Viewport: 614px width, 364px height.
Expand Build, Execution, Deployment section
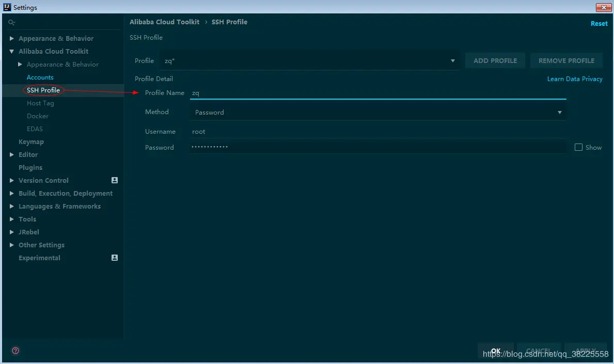pos(12,193)
